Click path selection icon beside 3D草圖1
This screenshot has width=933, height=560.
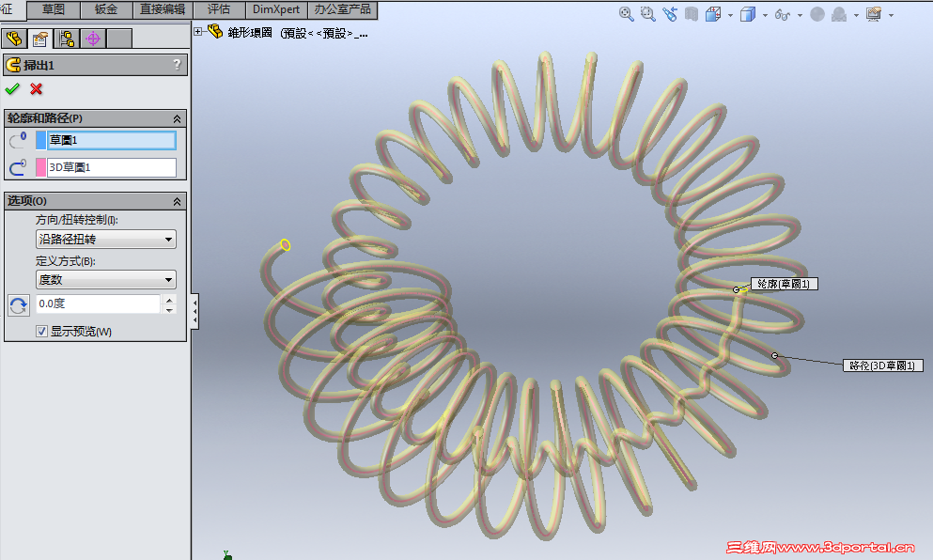18,168
